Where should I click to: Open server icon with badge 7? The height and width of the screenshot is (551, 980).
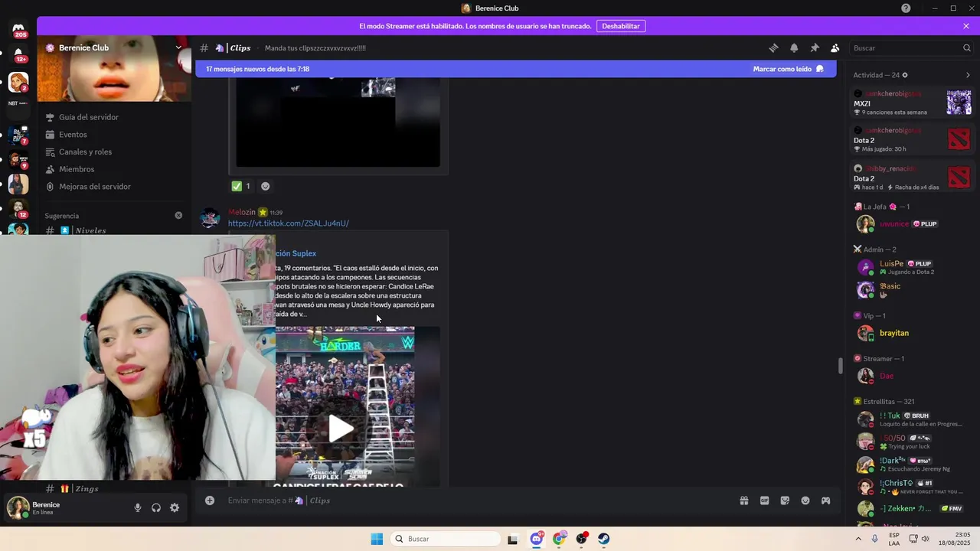coord(18,136)
